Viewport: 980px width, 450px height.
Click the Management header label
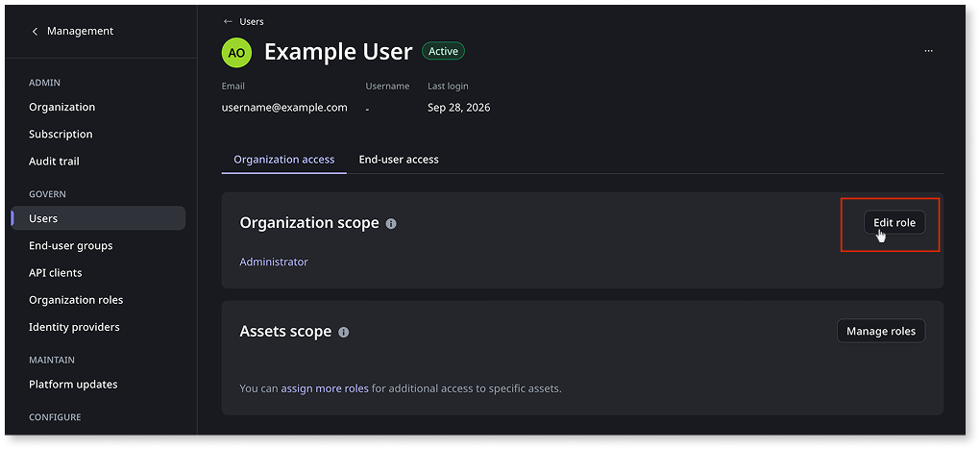pos(80,32)
